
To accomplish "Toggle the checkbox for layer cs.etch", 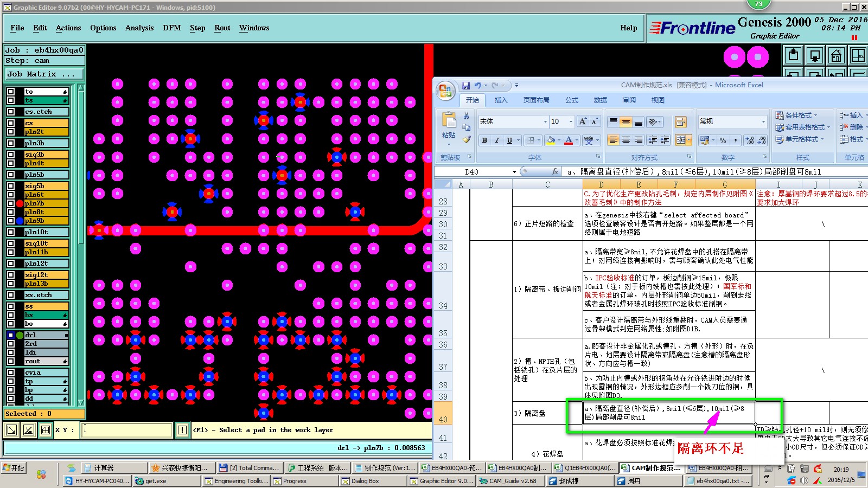I will 11,112.
